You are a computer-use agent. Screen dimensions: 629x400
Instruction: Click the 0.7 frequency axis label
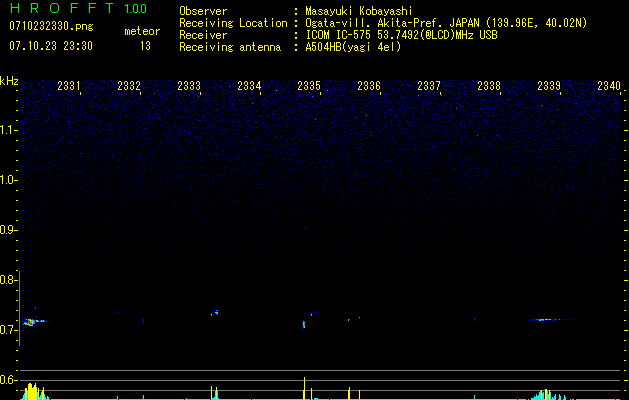tap(8, 330)
